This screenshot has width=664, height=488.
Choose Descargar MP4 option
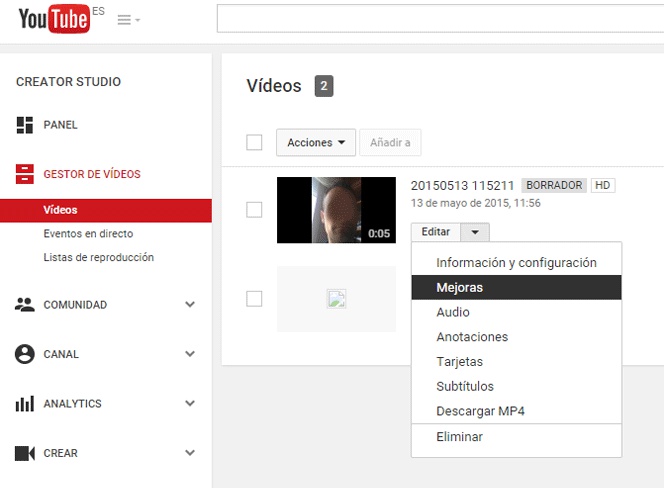516,411
